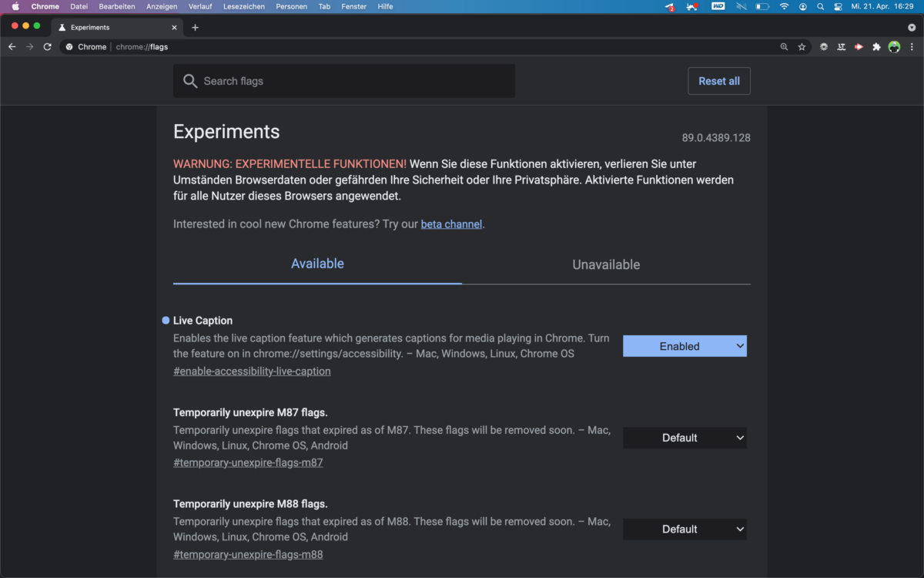
Task: Open the Tab menu in the menu bar
Action: coord(324,6)
